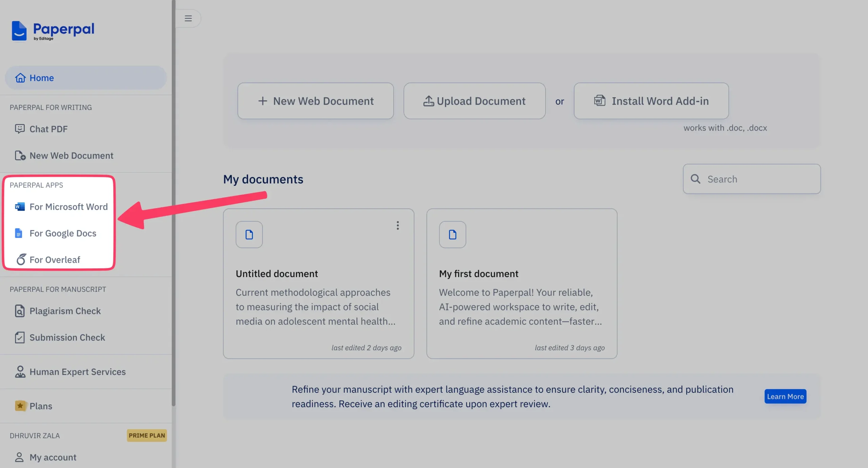Open Home in the sidebar
868x468 pixels.
86,78
